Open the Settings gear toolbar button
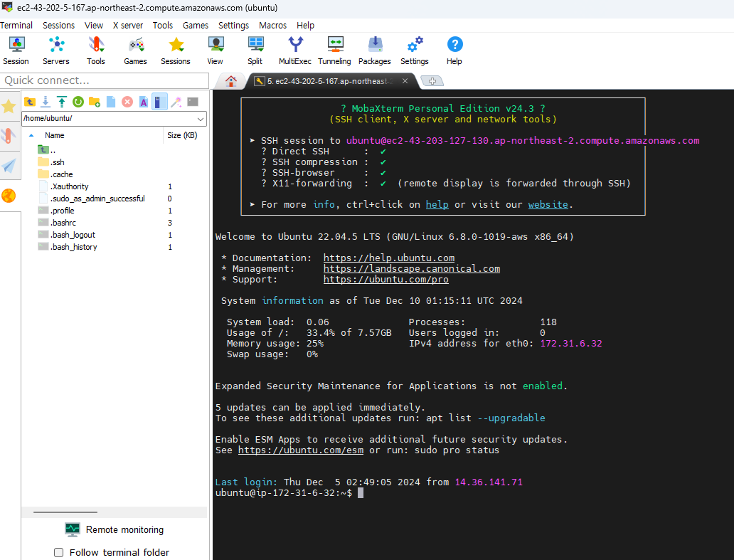The image size is (734, 560). click(x=414, y=51)
